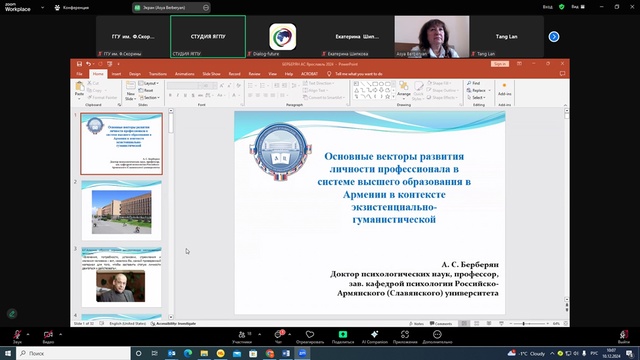
Task: Click the English (United States) language indicator
Action: [127, 324]
